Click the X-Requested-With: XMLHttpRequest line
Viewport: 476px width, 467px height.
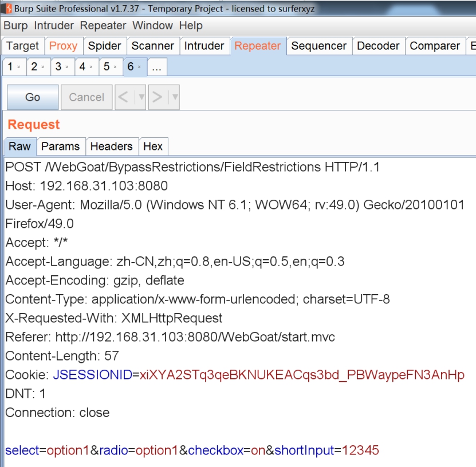point(114,318)
